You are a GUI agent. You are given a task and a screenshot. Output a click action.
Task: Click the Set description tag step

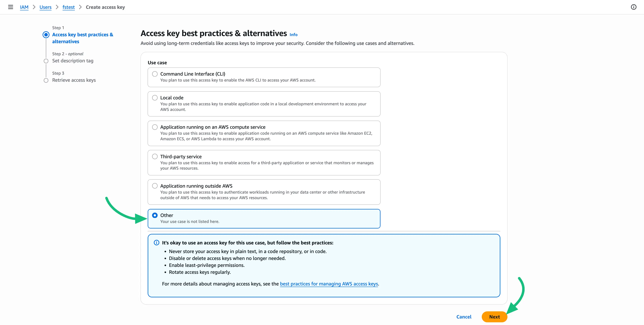pyautogui.click(x=72, y=61)
